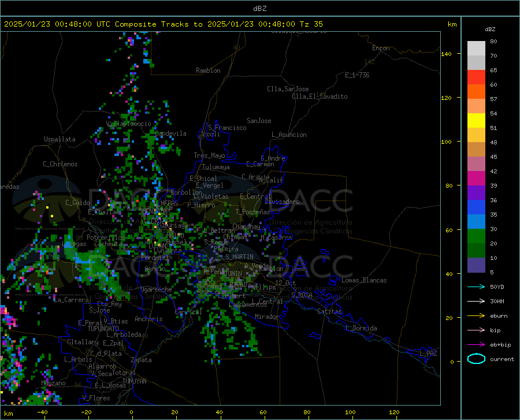Click the cyan 50YD arrow legend icon
This screenshot has width=520, height=420.
(x=476, y=287)
